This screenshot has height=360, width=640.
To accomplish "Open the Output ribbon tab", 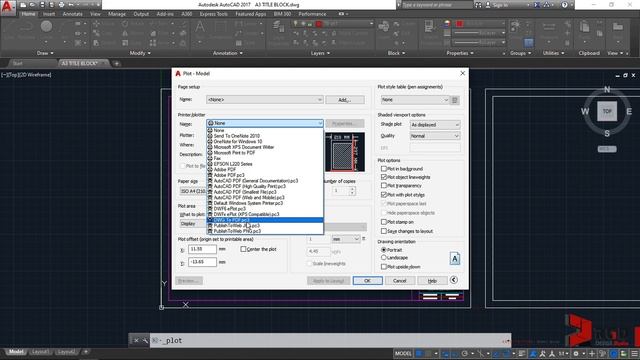I will [141, 14].
